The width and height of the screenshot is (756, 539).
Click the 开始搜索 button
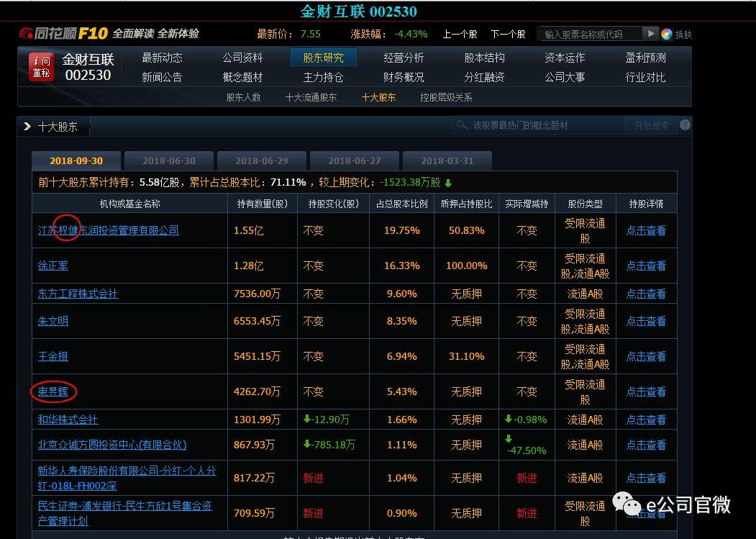coord(652,125)
